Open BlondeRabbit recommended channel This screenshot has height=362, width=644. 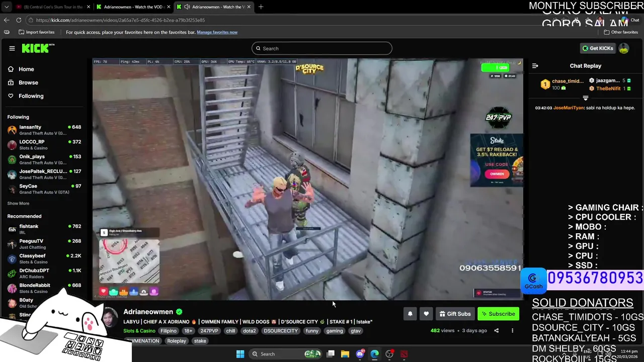(44, 288)
